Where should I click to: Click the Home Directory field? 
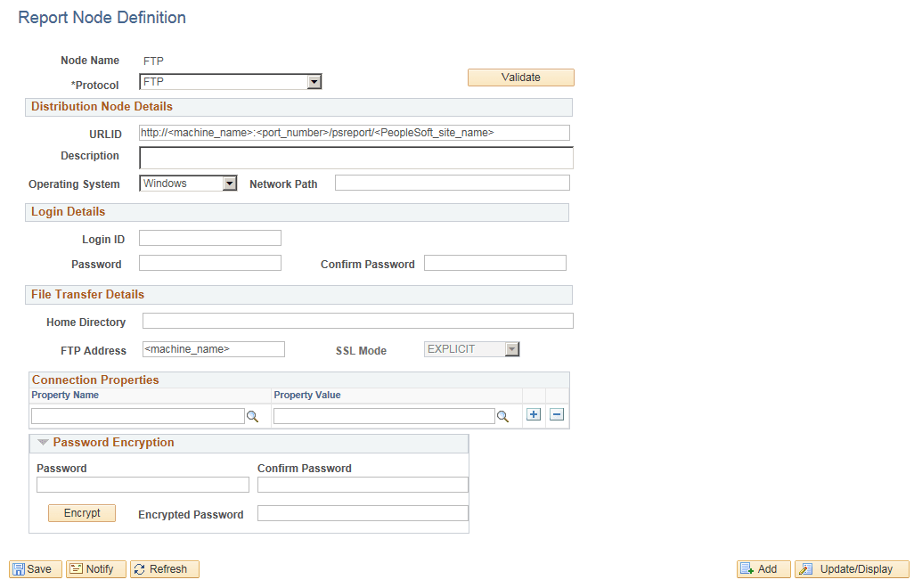(355, 320)
